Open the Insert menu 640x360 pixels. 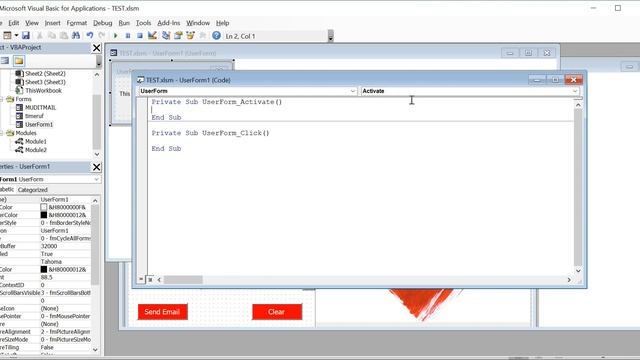[x=52, y=23]
